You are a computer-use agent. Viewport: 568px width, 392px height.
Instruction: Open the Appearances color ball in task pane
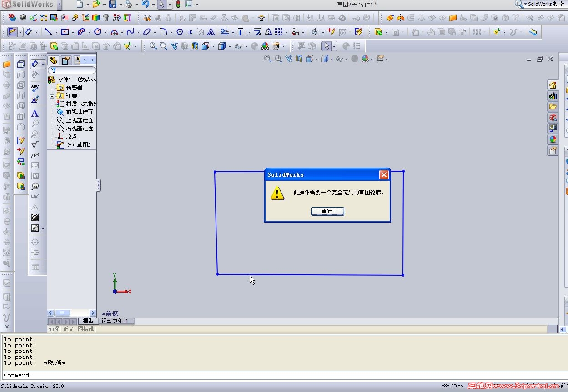coord(553,139)
